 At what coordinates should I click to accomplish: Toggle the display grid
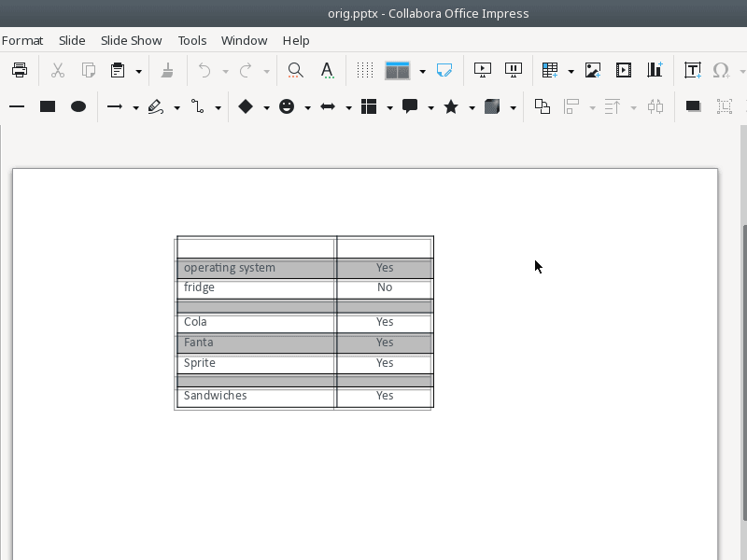[364, 69]
